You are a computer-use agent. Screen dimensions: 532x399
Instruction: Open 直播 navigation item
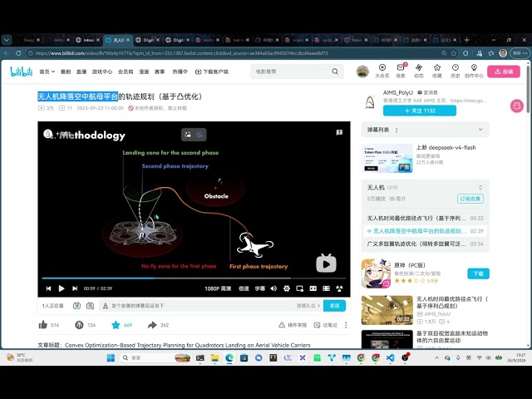click(81, 71)
